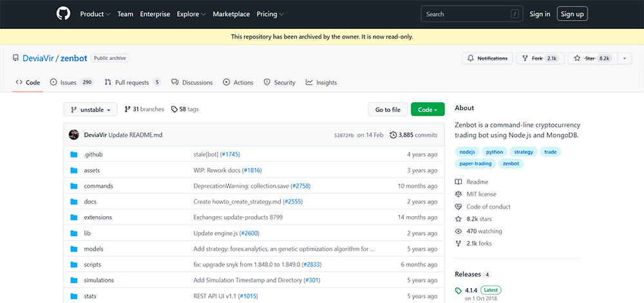
Task: Click the folder icon beside lib
Action: pyautogui.click(x=74, y=234)
